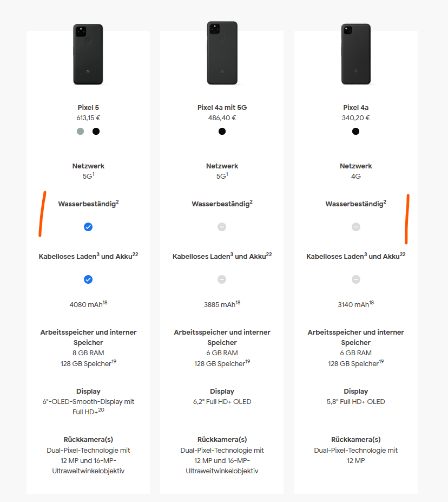This screenshot has height=502, width=448.
Task: Click the Pixel 4a mit 5G wireless charging dash icon
Action: point(222,279)
